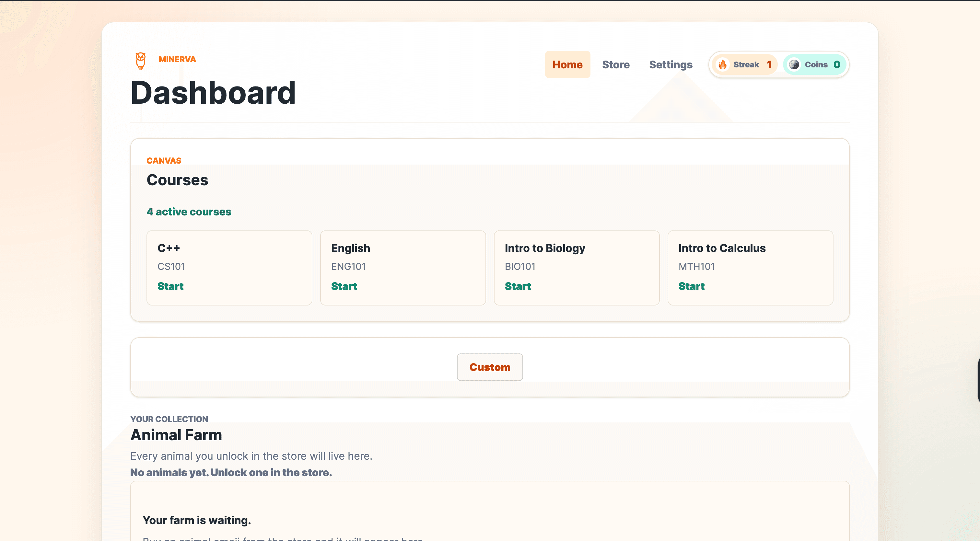The width and height of the screenshot is (980, 541).
Task: Select the Intro to Calculus course title
Action: tap(722, 248)
